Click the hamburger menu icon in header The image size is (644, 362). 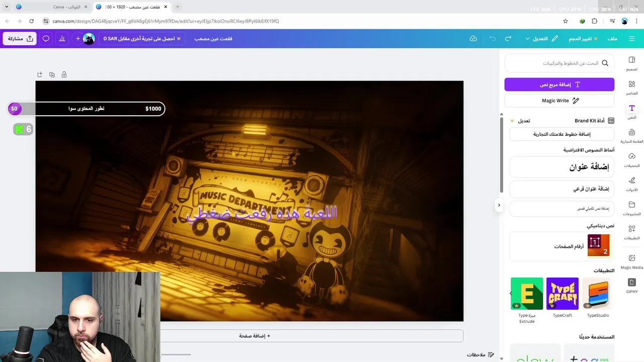click(x=632, y=39)
